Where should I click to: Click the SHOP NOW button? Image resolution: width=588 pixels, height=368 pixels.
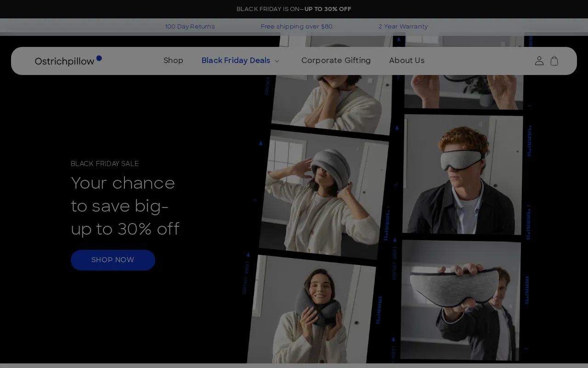[x=113, y=260]
